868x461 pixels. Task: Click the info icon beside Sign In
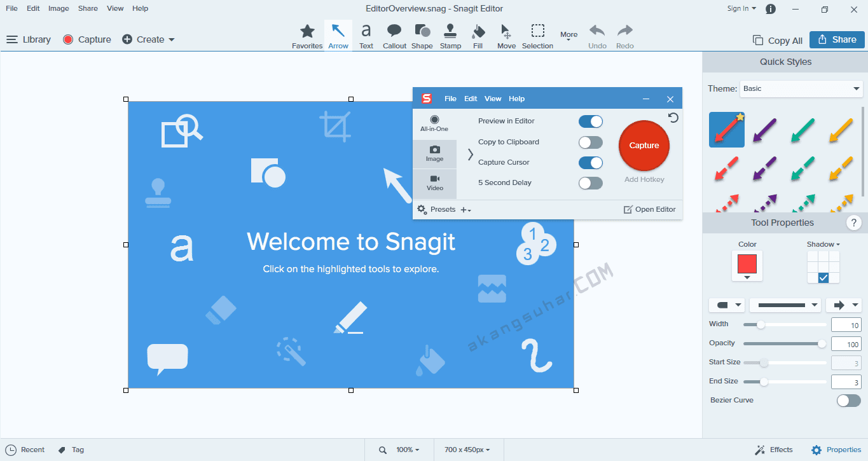(771, 9)
